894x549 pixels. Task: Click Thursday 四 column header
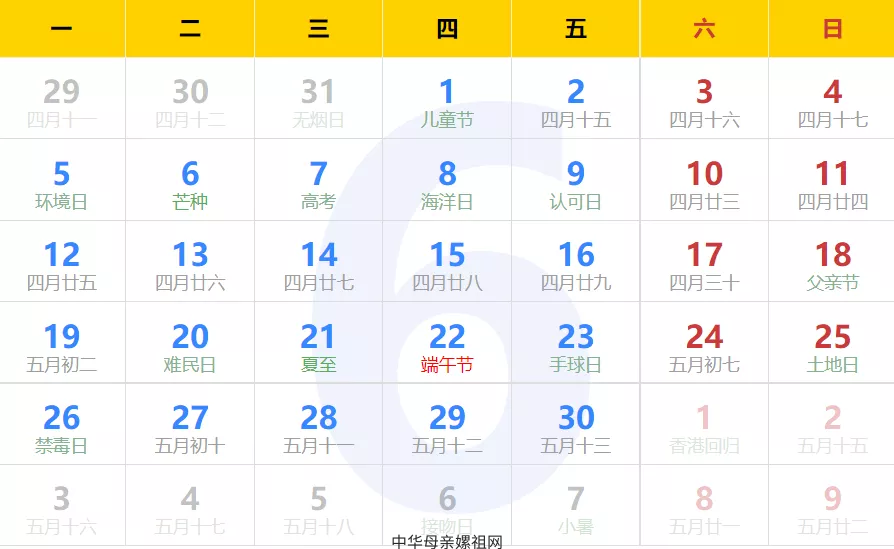447,29
